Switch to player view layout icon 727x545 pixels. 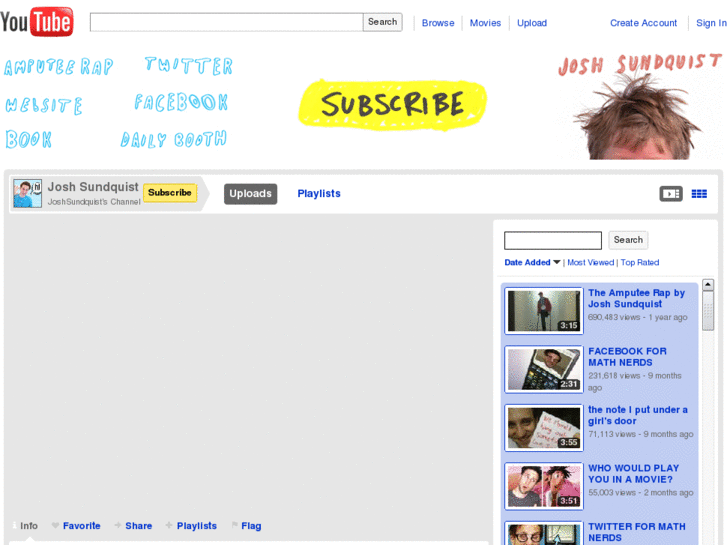click(x=671, y=194)
